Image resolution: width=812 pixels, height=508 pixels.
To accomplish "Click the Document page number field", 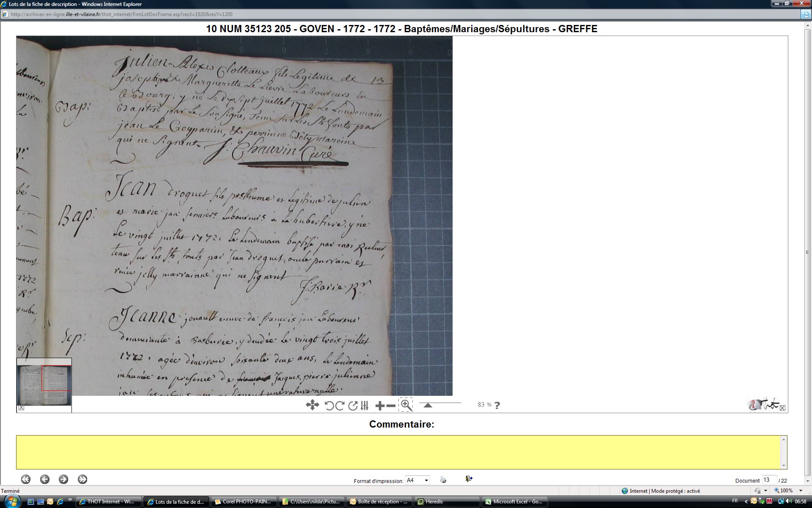I will 768,480.
